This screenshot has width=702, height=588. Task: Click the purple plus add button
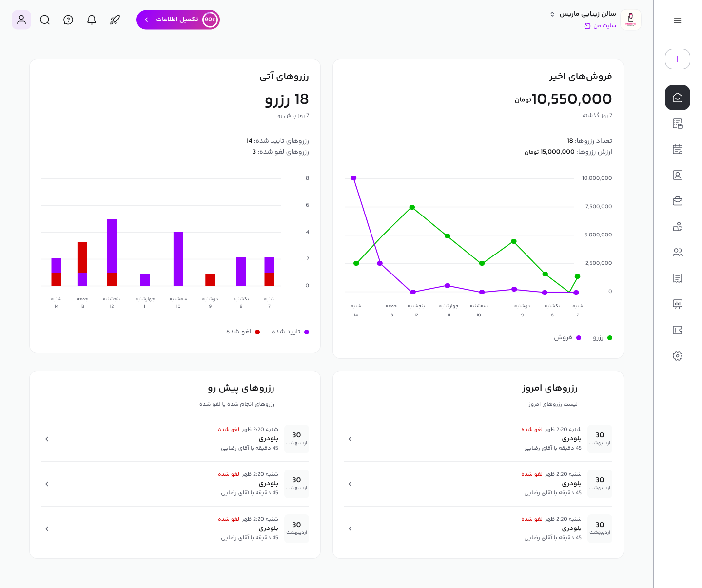point(677,59)
